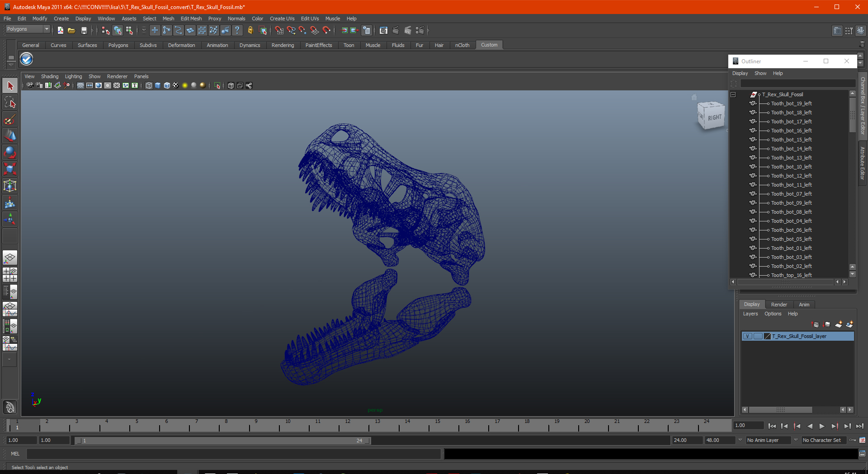Render the current frame clapperboard icon
The image size is (868, 474).
coord(396,30)
